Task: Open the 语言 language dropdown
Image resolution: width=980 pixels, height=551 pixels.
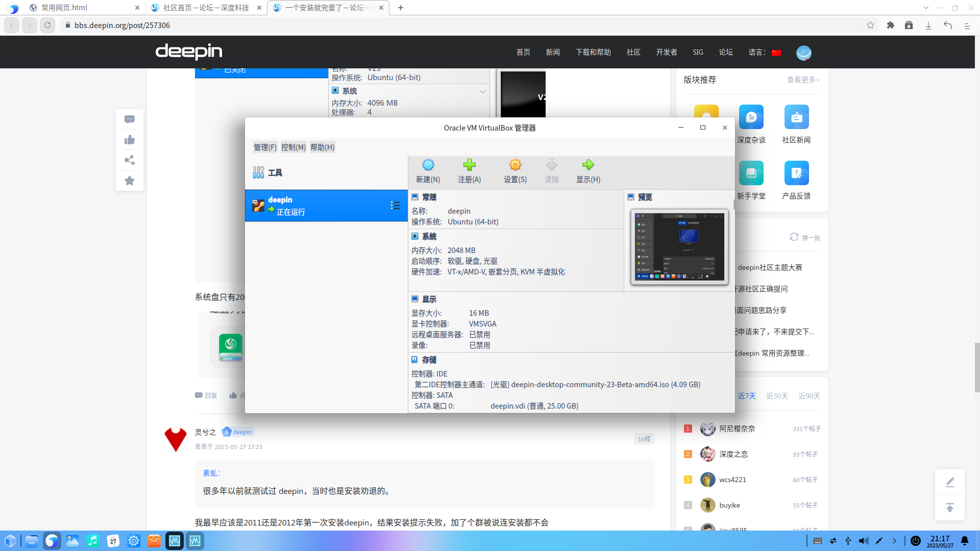Action: pyautogui.click(x=764, y=52)
